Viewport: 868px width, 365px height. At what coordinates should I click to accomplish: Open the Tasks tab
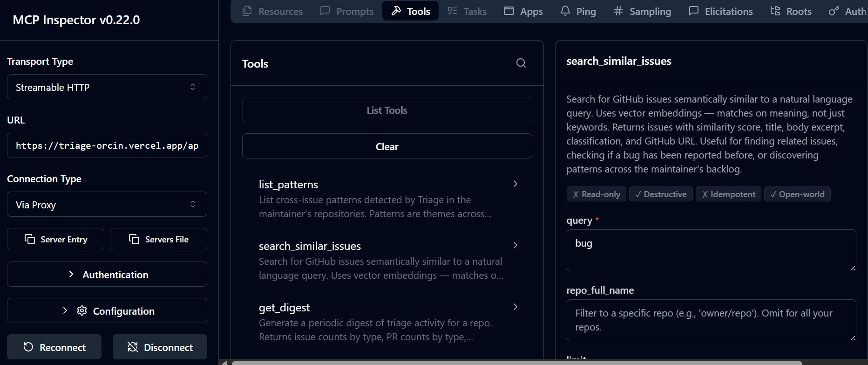click(x=467, y=11)
